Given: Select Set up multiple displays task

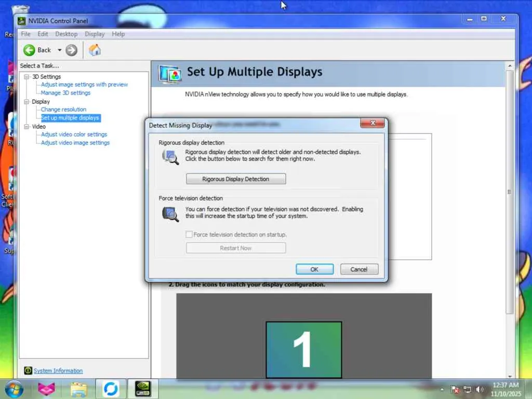Looking at the screenshot, I should tap(71, 118).
